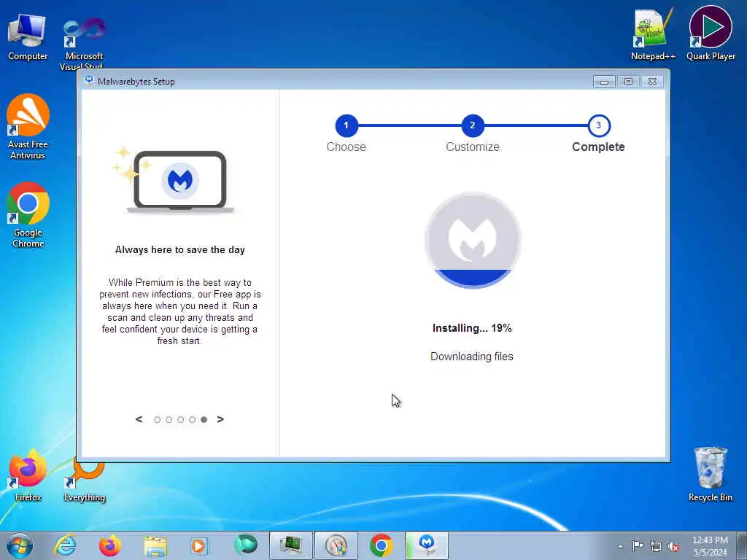Click step 2 Customize circle
Screen dimensions: 747x560
click(473, 125)
